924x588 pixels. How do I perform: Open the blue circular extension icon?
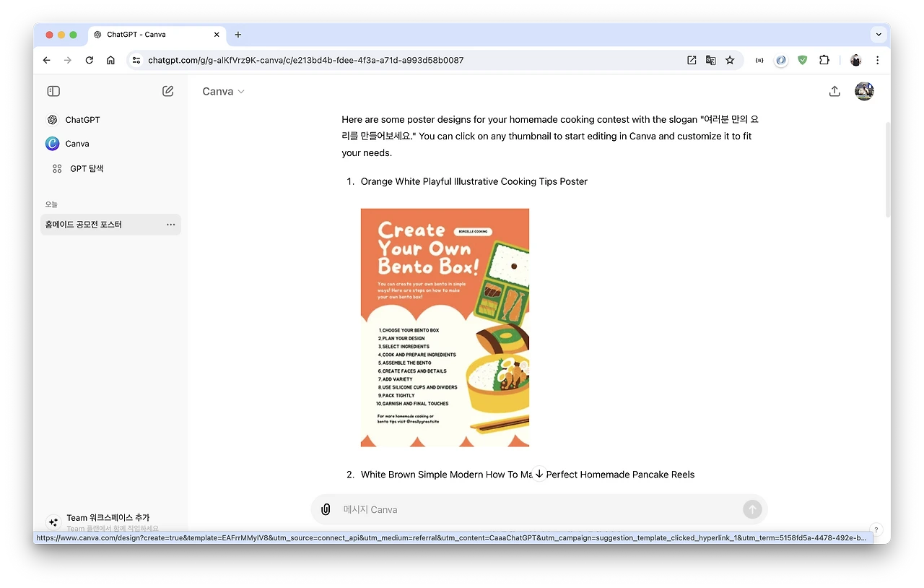[x=781, y=60]
